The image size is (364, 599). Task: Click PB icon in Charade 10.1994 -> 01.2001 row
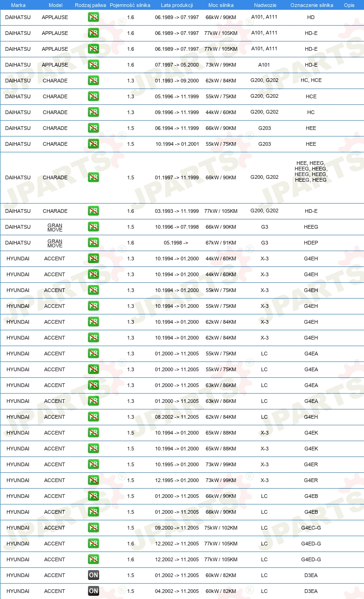[x=93, y=144]
